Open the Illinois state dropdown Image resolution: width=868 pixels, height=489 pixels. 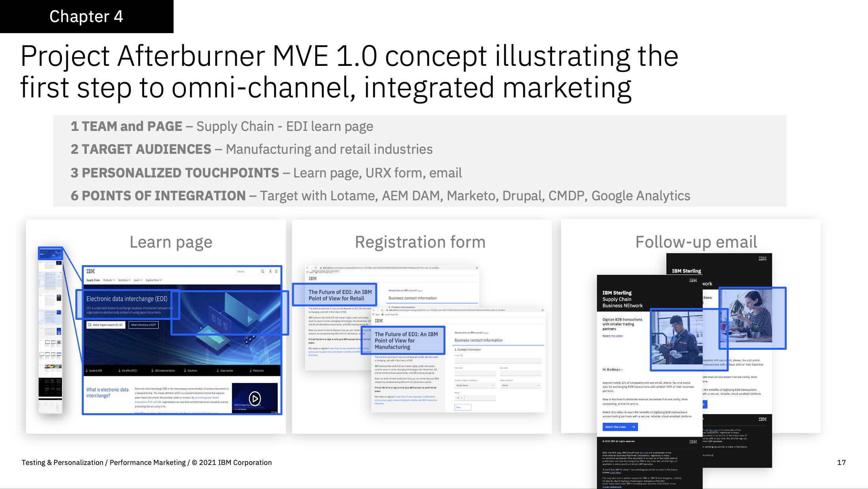[520, 385]
